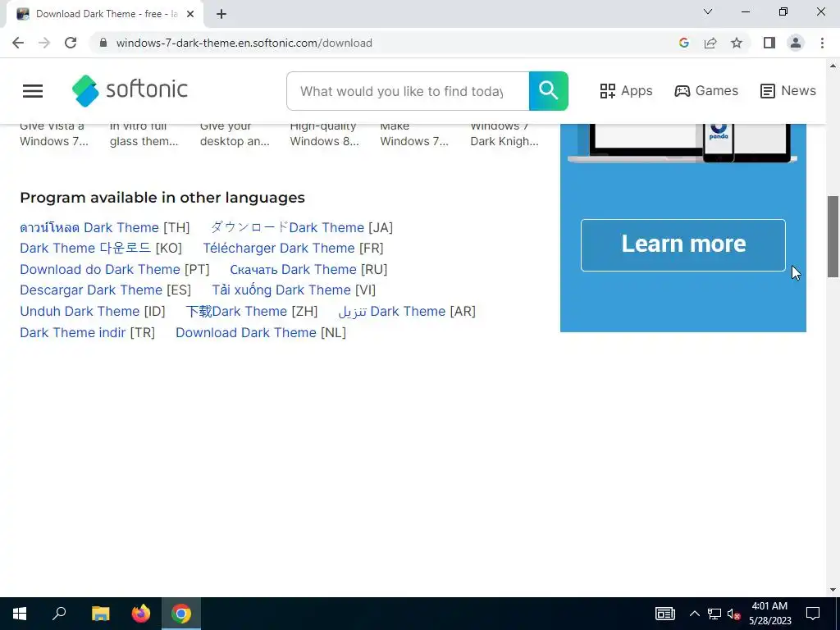Viewport: 840px width, 630px height.
Task: Show hidden system tray icons
Action: (694, 614)
